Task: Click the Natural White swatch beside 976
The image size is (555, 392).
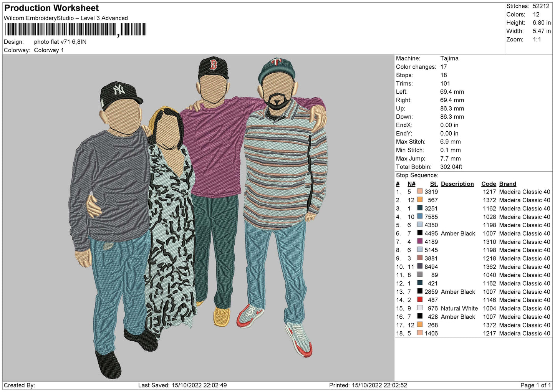Action: [x=420, y=308]
